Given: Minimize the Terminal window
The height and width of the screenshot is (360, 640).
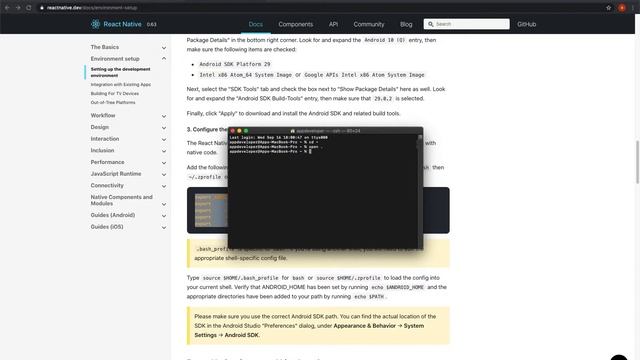Looking at the screenshot, I should (239, 131).
